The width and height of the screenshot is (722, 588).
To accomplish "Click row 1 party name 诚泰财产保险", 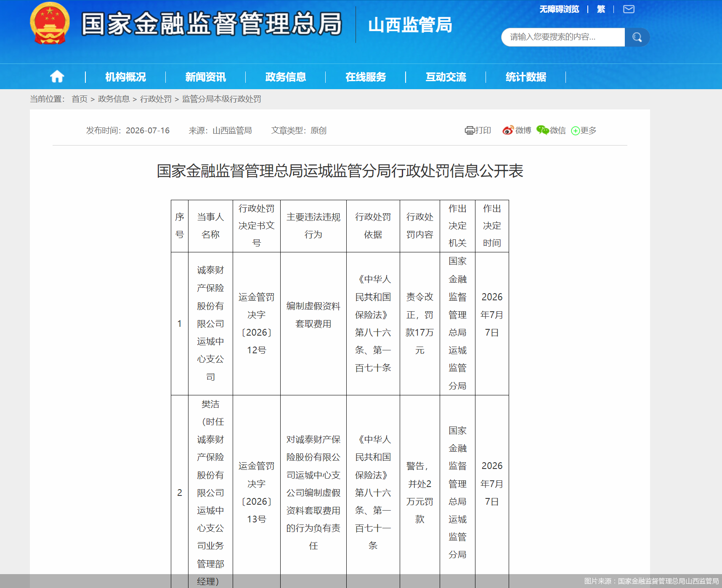I will click(210, 323).
